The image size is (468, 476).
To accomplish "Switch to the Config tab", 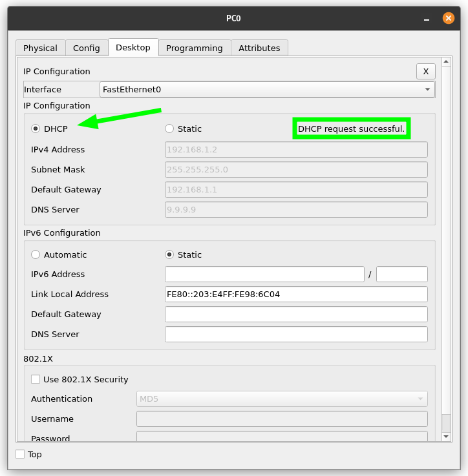I will [x=86, y=48].
